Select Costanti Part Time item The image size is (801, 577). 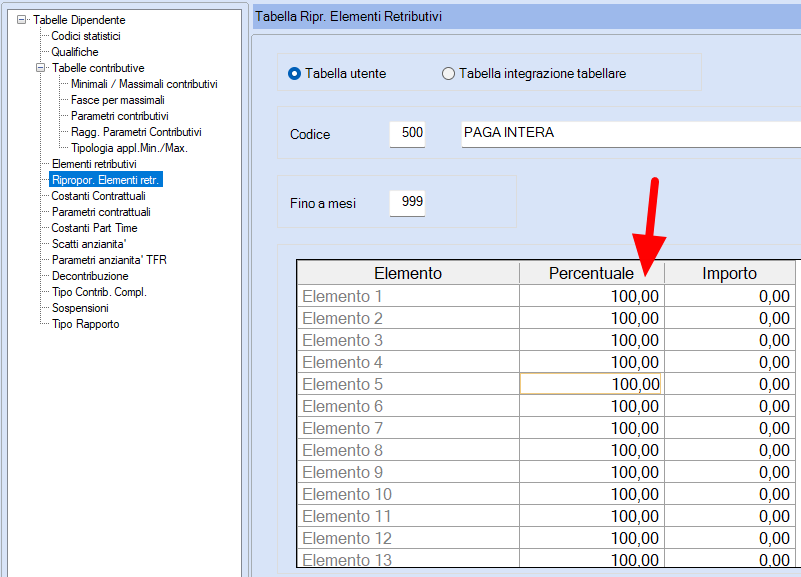[x=95, y=228]
